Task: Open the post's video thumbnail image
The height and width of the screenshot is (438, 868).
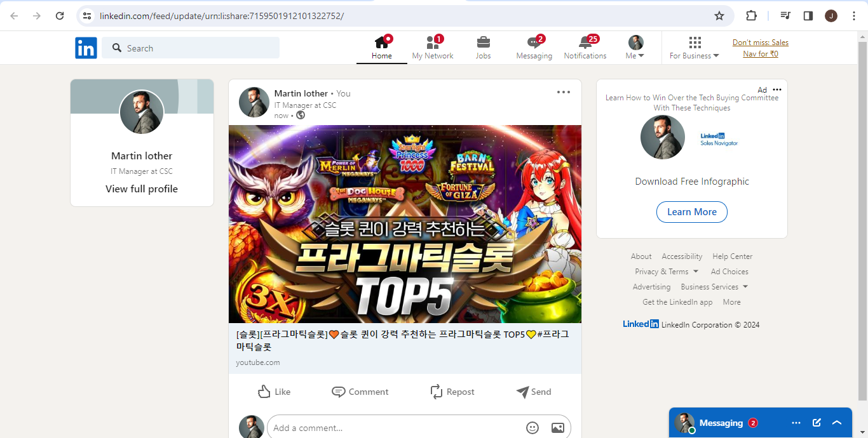Action: [x=405, y=224]
